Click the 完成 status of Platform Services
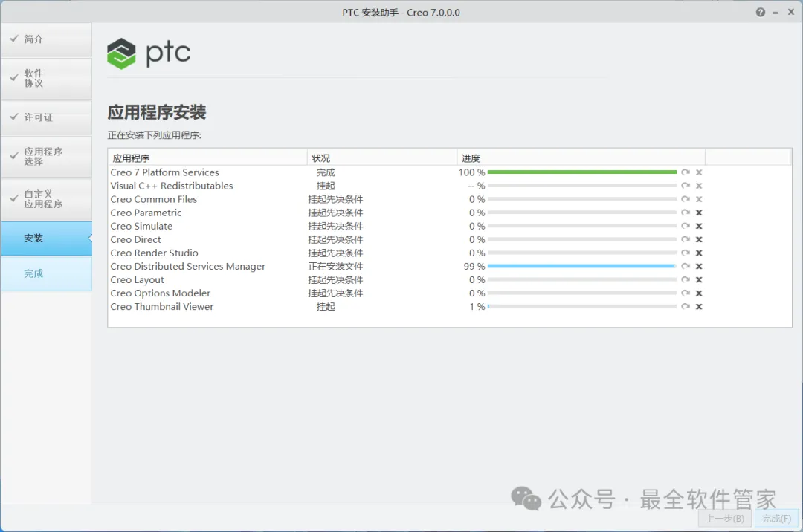This screenshot has height=532, width=803. point(326,172)
